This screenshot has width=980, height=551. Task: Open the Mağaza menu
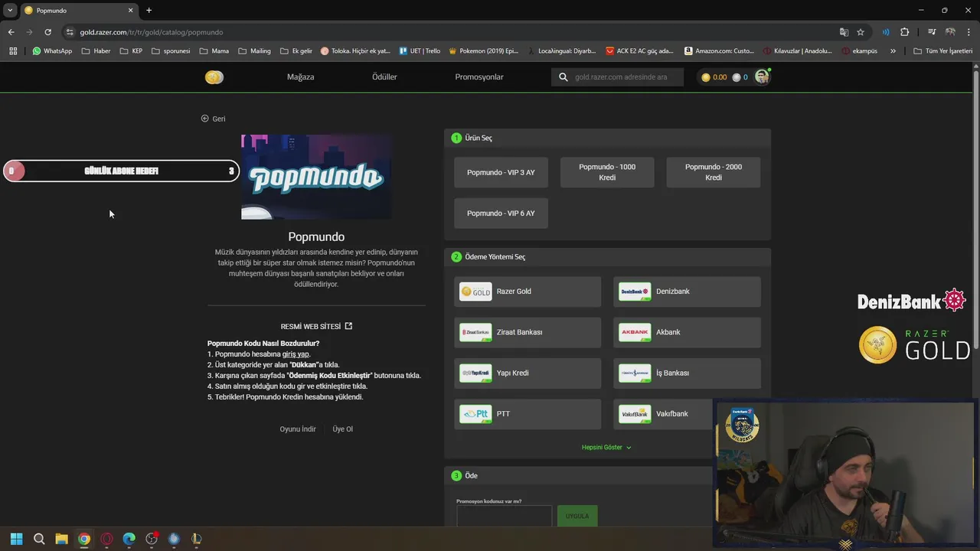300,77
